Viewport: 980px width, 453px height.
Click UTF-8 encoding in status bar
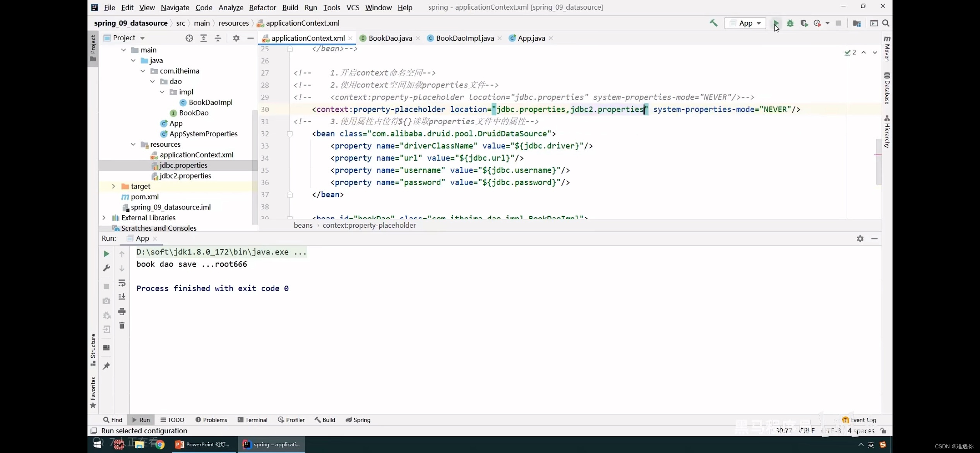[x=831, y=431]
